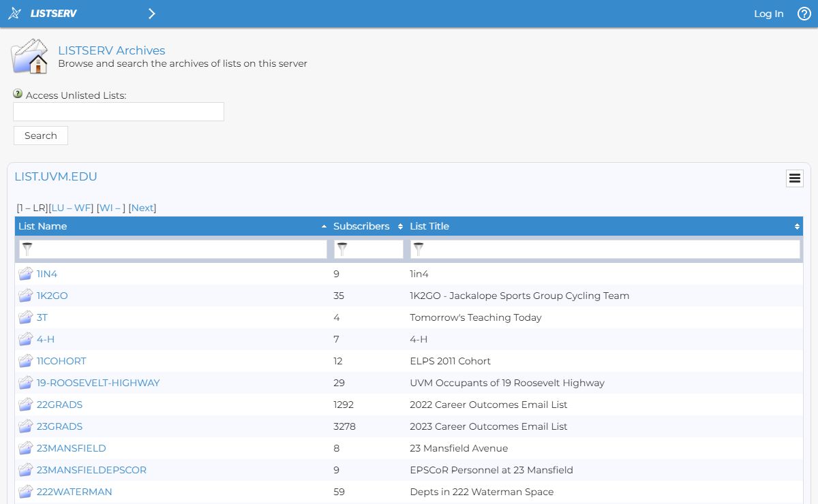Click the archive folder icon for 22GRADS
The height and width of the screenshot is (504, 818).
(26, 405)
